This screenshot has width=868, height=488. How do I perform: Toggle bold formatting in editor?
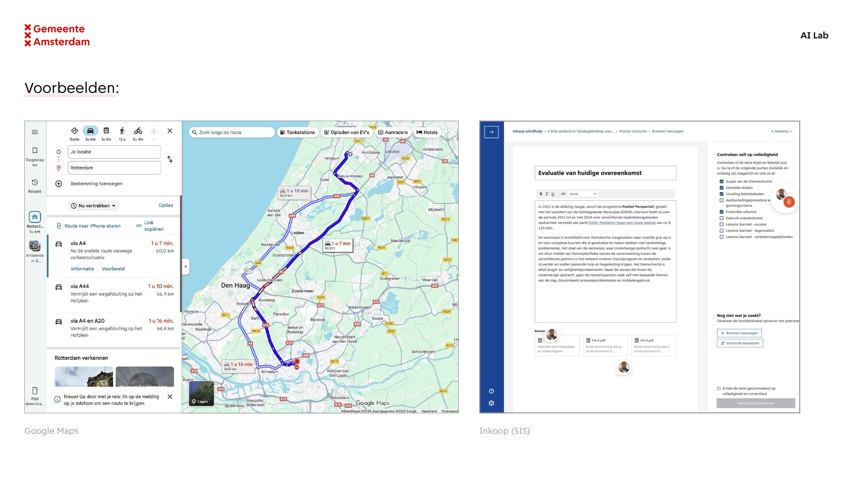(x=541, y=194)
